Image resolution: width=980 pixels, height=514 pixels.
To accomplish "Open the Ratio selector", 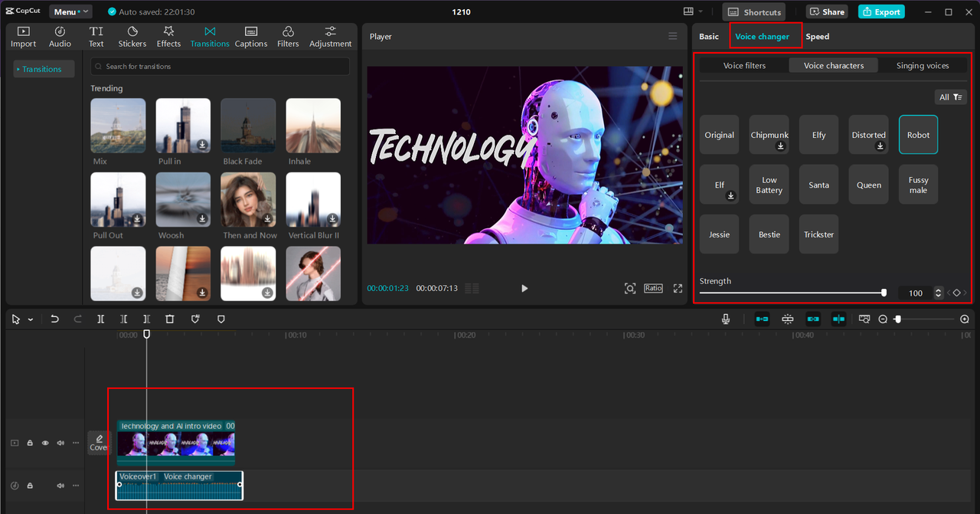I will coord(653,288).
